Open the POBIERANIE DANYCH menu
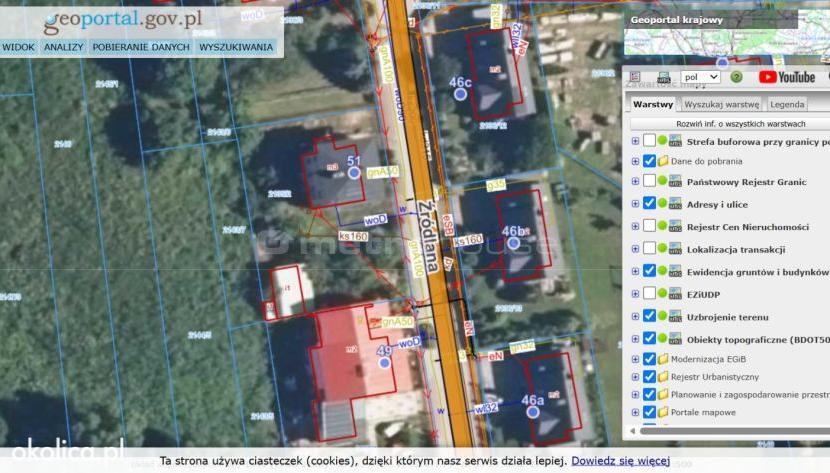Viewport: 830px width, 473px height. point(141,47)
